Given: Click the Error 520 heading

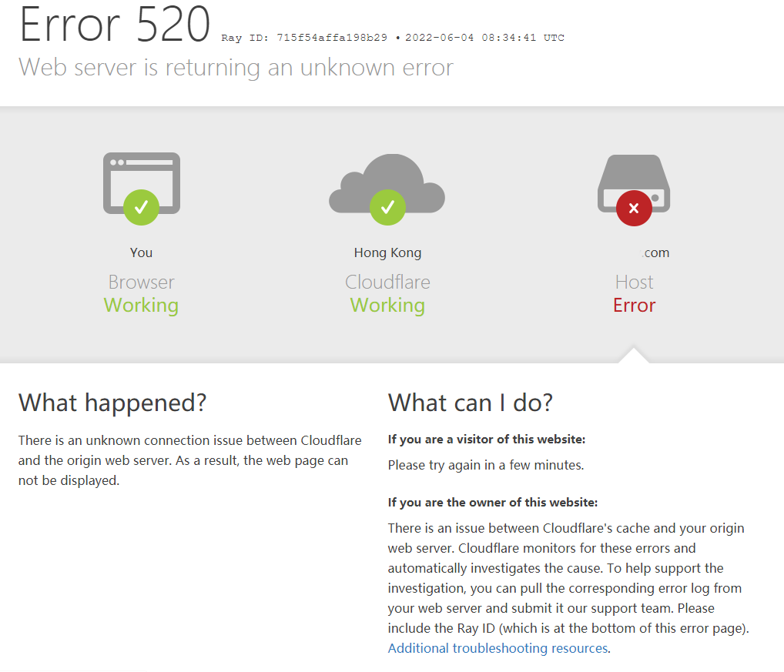Looking at the screenshot, I should point(115,24).
